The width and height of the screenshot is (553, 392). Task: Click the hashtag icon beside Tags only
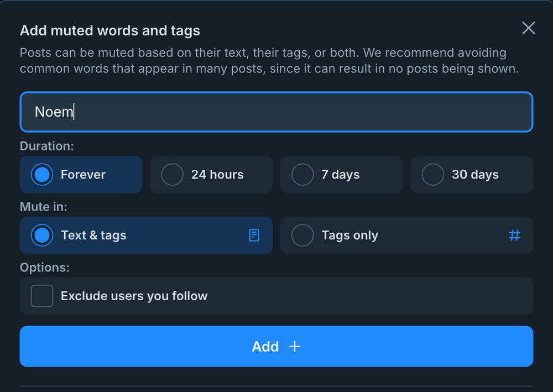515,235
